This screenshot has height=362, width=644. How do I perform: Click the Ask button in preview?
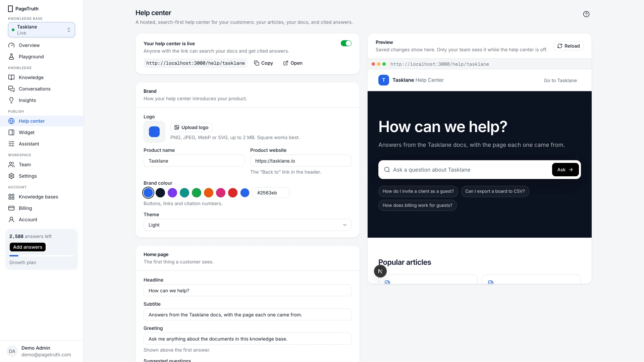[565, 170]
